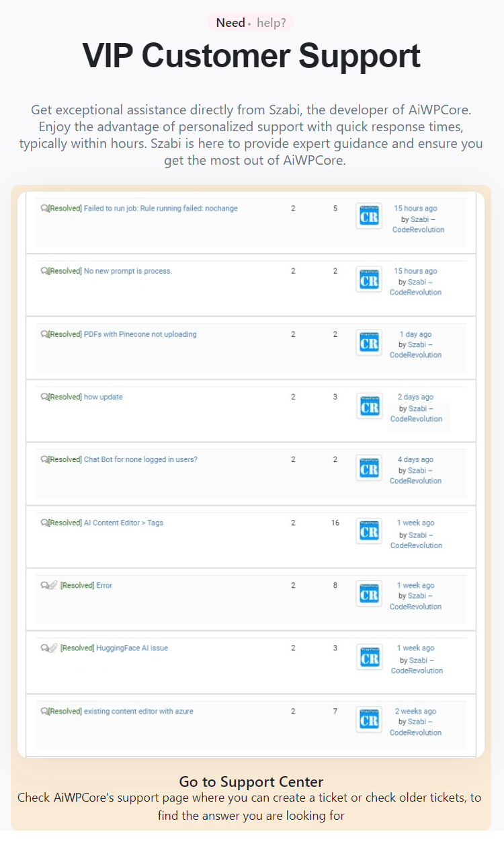Screen dimensions: 504x842
Task: Open 'Failed to run job' resolved ticket
Action: [x=161, y=208]
